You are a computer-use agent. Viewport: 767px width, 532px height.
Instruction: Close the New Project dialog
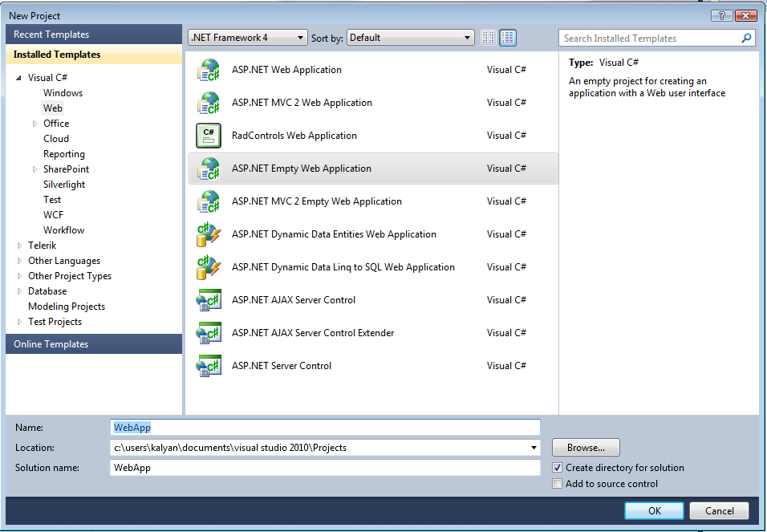[746, 16]
